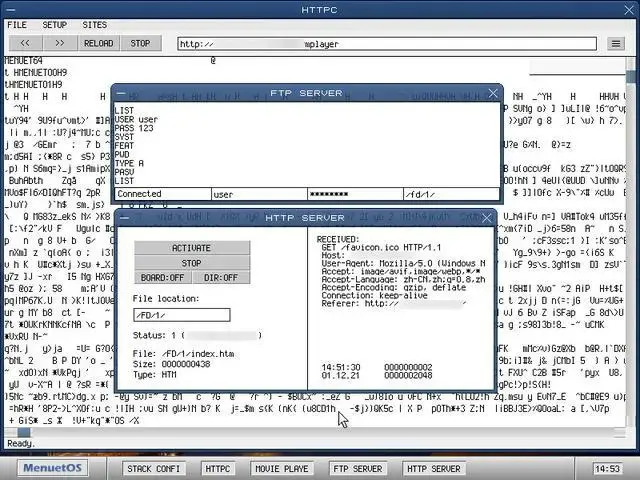Switch to STACK CONFI taskbar item
The width and height of the screenshot is (640, 480).
click(x=154, y=468)
